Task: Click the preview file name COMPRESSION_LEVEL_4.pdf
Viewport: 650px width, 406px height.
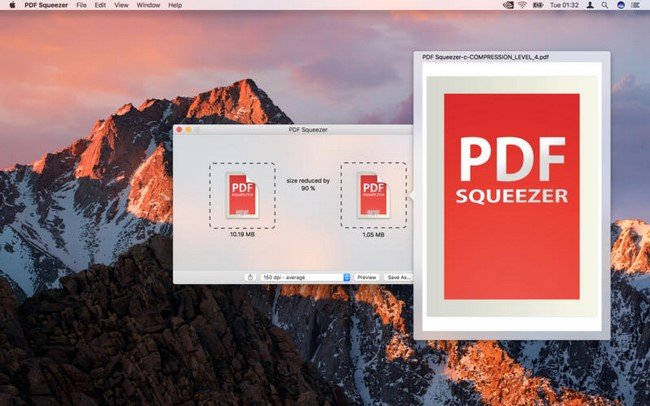Action: (485, 57)
